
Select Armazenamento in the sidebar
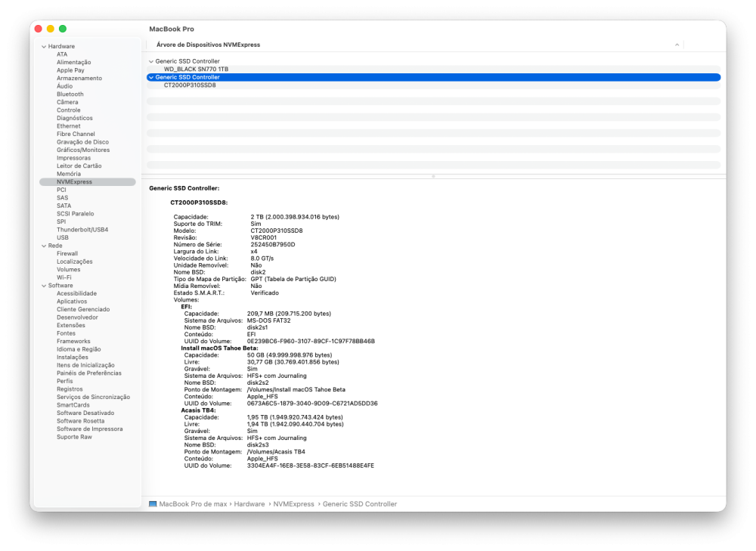pos(79,78)
